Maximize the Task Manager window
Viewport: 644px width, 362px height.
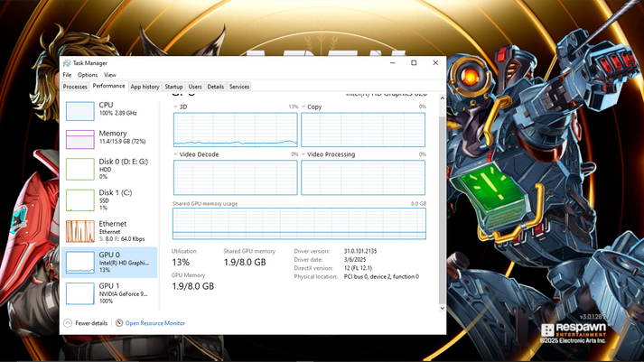click(414, 63)
